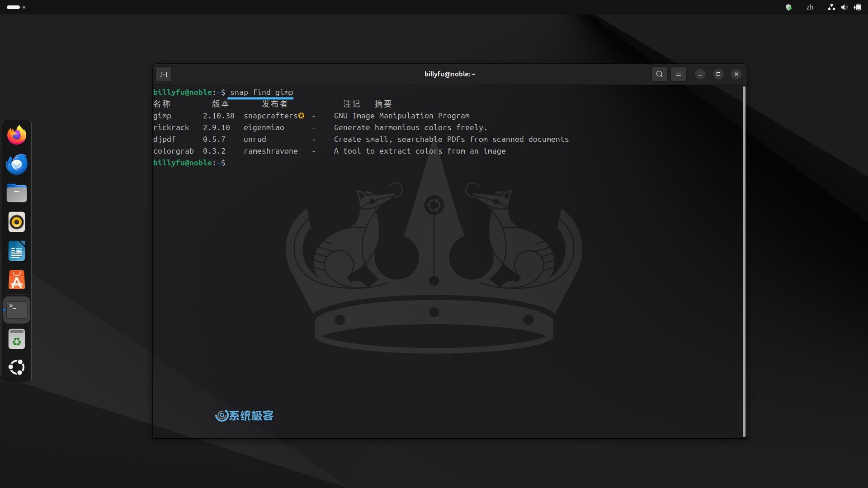The image size is (868, 488).
Task: Launch Thunderbird mail from the dock
Action: [x=17, y=164]
